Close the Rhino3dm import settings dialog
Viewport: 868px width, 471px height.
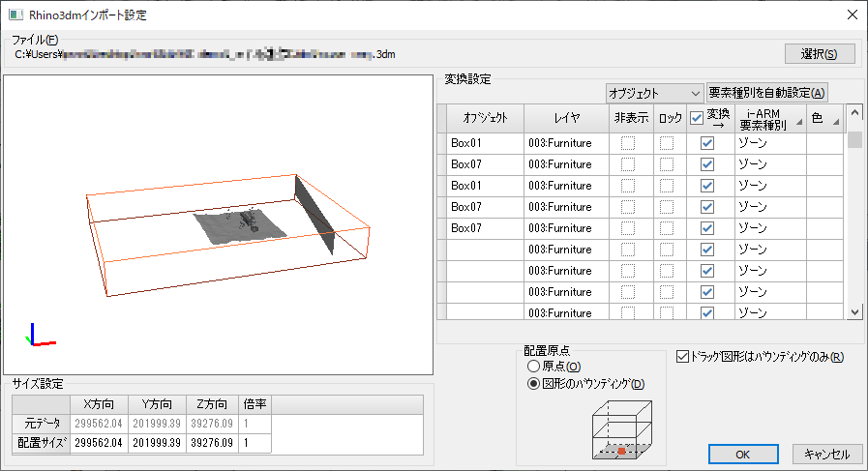[851, 15]
